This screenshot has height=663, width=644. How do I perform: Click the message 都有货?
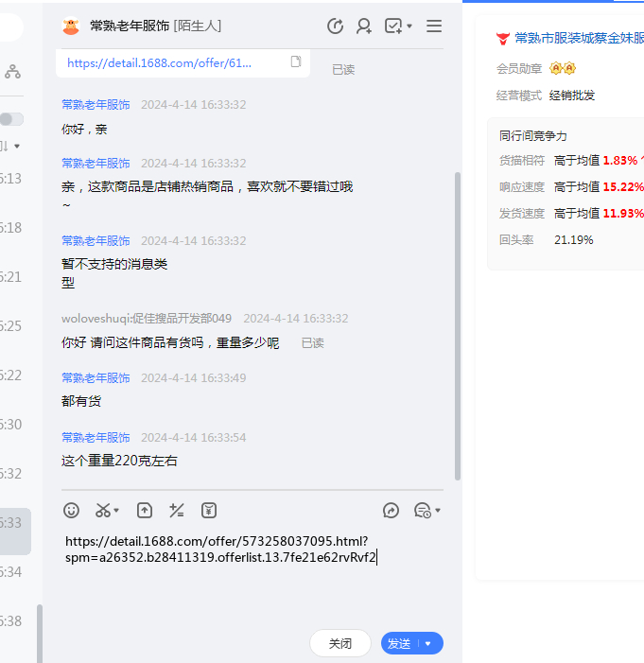click(81, 401)
